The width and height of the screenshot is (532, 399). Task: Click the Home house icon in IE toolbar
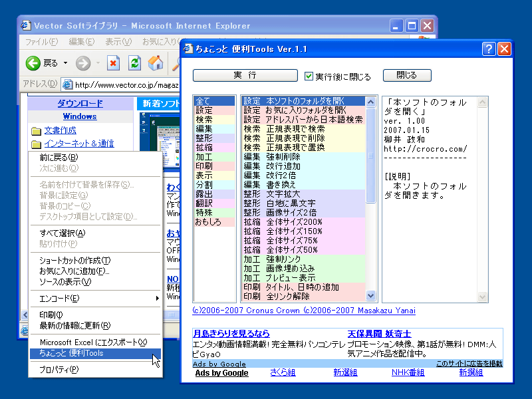156,63
